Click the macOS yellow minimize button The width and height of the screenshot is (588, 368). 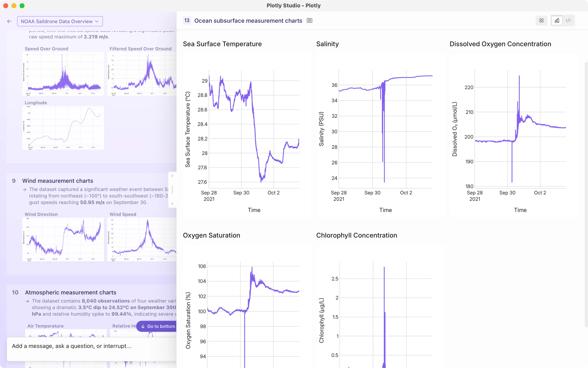(14, 6)
